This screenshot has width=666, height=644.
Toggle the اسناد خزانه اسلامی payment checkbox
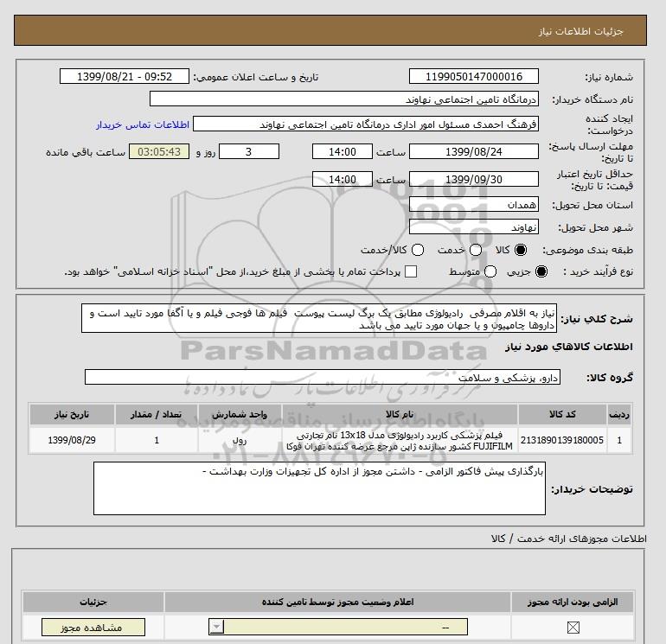[411, 271]
